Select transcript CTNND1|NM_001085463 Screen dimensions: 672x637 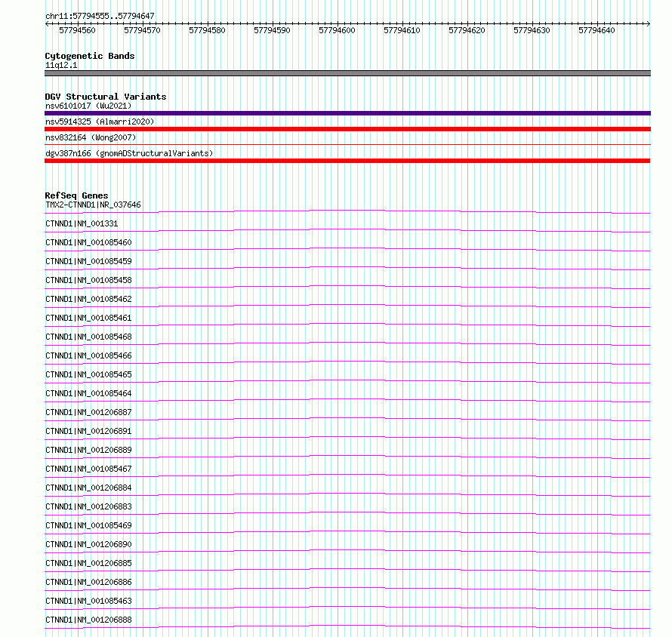coord(88,601)
